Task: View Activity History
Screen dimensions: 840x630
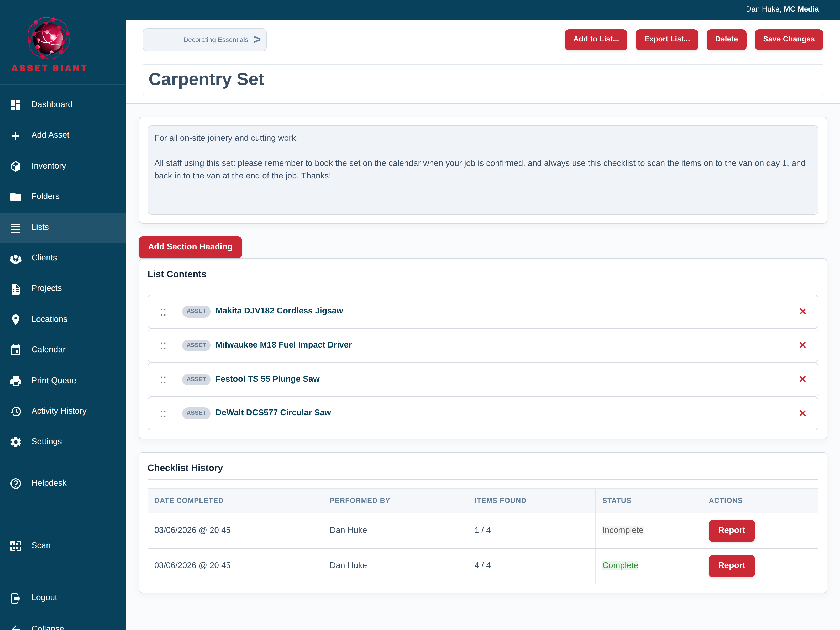Action: tap(63, 411)
